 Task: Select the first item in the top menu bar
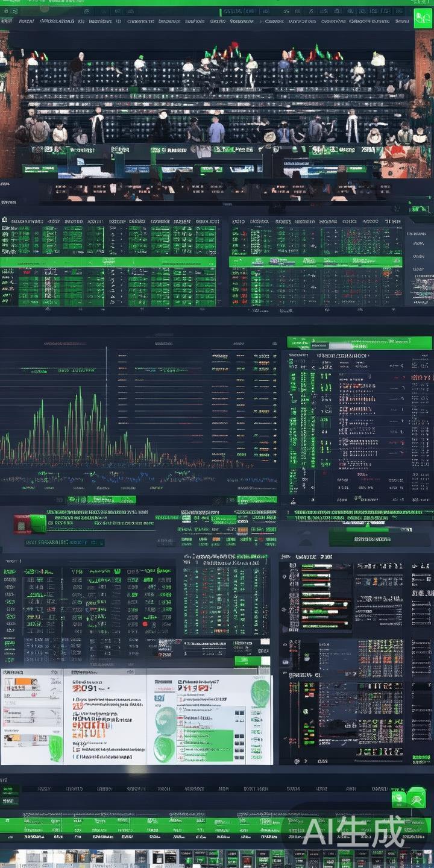pos(7,21)
